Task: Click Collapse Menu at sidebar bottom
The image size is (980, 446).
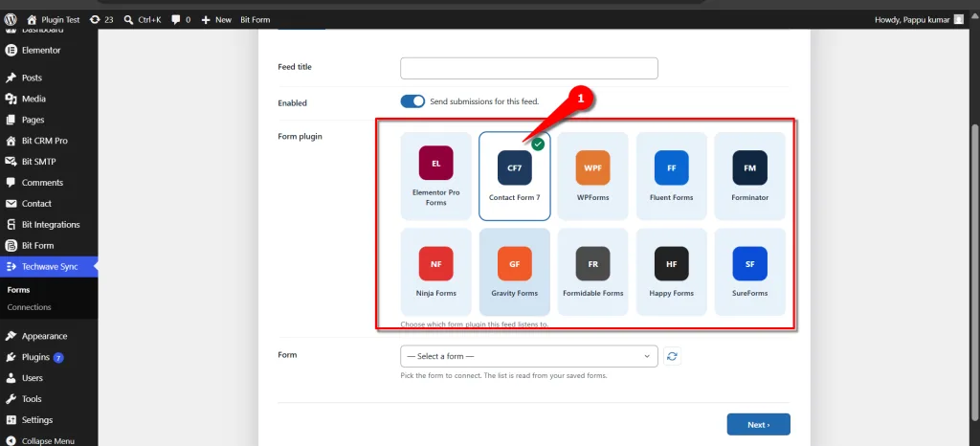Action: point(49,440)
